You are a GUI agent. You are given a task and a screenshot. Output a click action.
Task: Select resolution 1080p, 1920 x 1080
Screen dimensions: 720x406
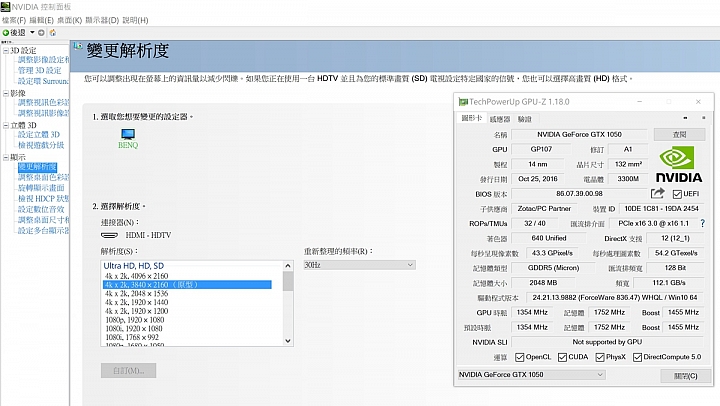tap(135, 320)
